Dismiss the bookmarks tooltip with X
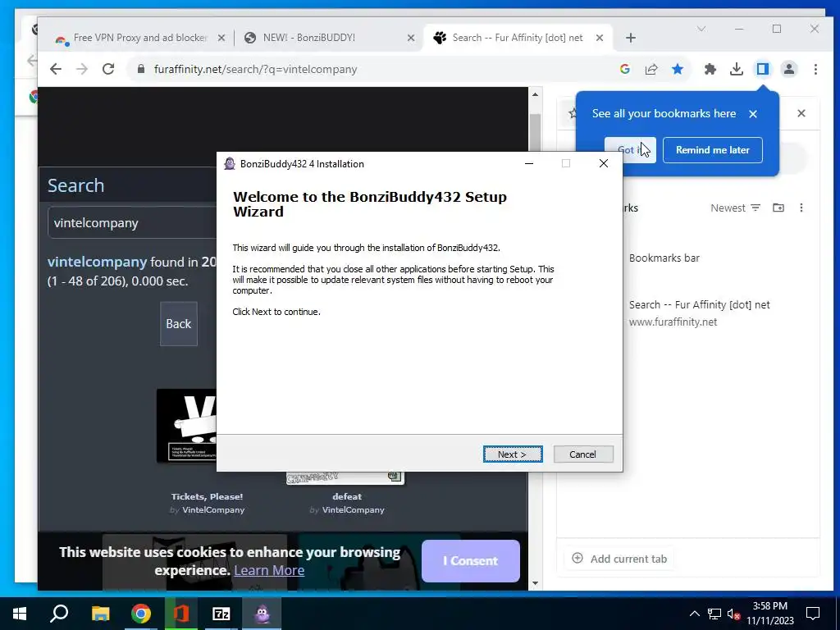The width and height of the screenshot is (840, 630). tap(753, 113)
